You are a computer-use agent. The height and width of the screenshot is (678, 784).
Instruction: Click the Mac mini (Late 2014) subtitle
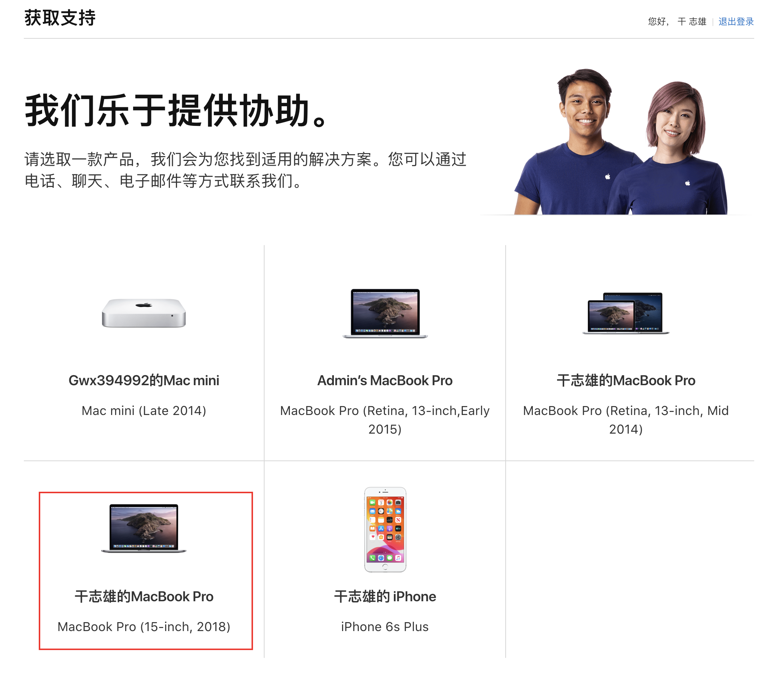coord(144,411)
